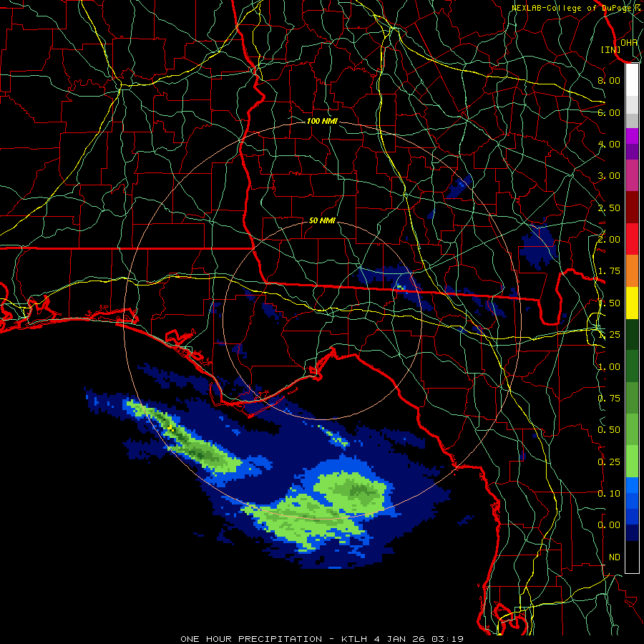The image size is (644, 644).
Task: Click the 50 NMI range ring label
Action: coord(322,220)
